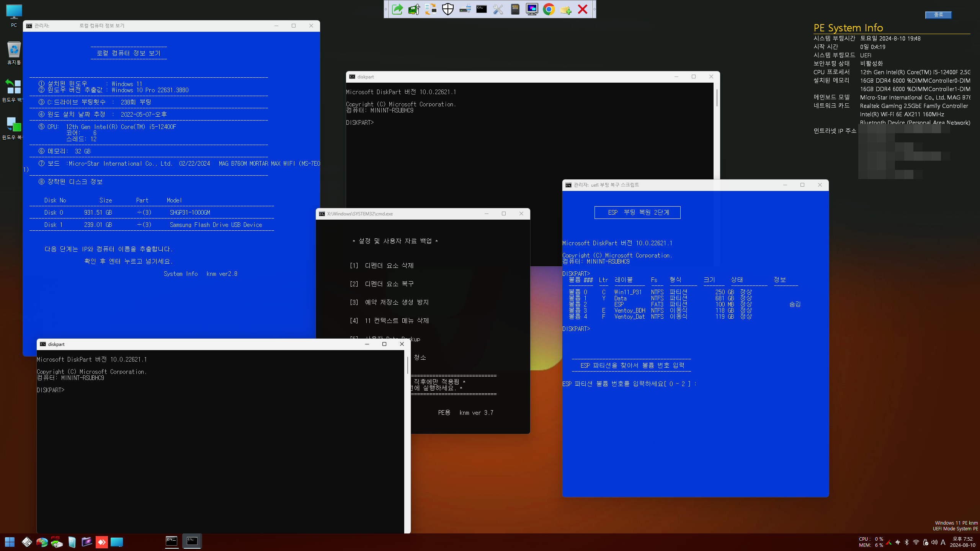
Task: Open the purple folder taskbar icon
Action: (87, 542)
